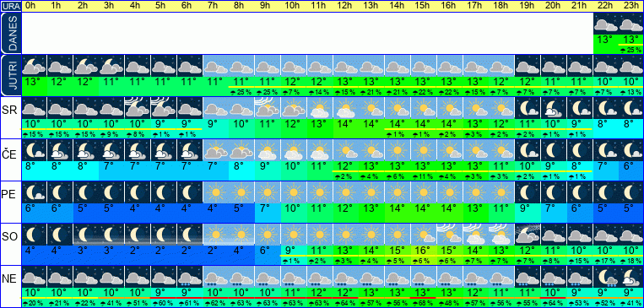Click the SR 4h windy cloud icon
This screenshot has height=308, width=644.
point(138,108)
